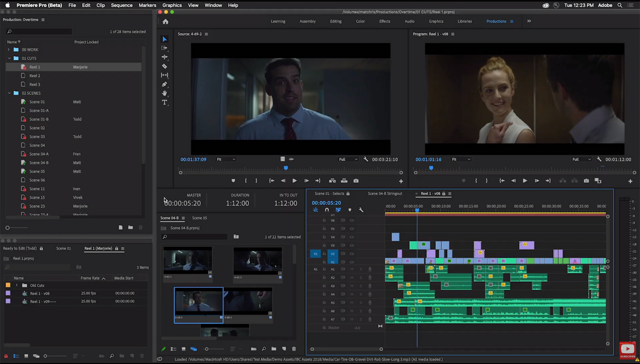Play the Source monitor clip
Viewport: 640px width, 364px height.
pyautogui.click(x=294, y=181)
